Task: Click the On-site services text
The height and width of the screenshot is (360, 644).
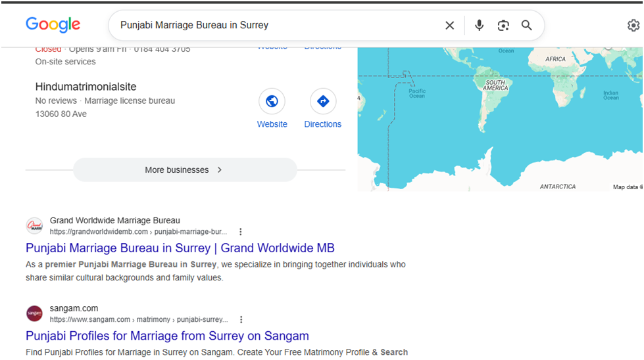Action: (x=65, y=62)
